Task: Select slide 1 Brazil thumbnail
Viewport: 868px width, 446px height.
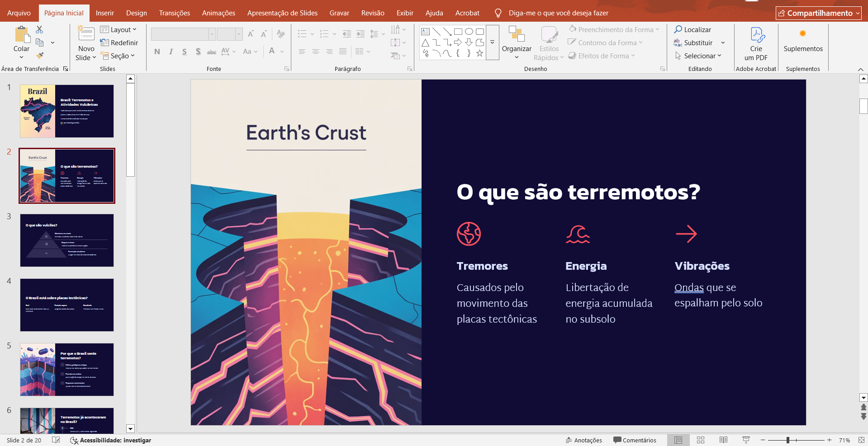Action: [67, 111]
